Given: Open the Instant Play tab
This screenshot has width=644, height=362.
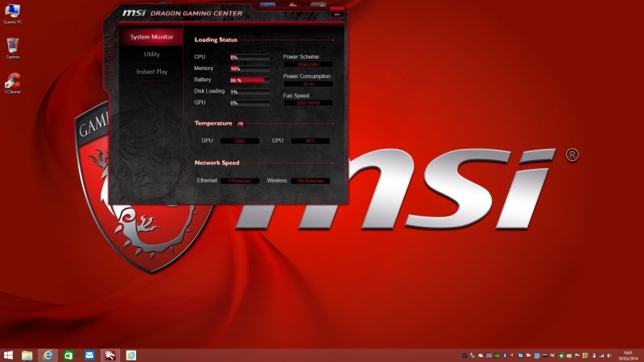Looking at the screenshot, I should point(151,72).
